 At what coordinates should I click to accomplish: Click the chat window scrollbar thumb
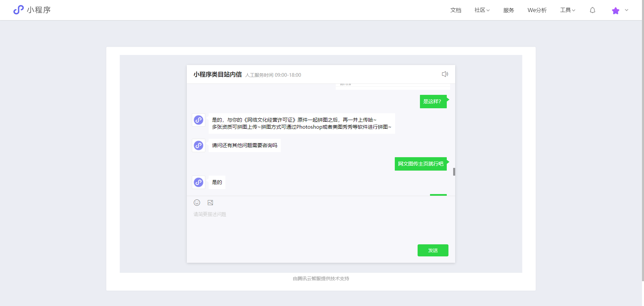pos(454,172)
